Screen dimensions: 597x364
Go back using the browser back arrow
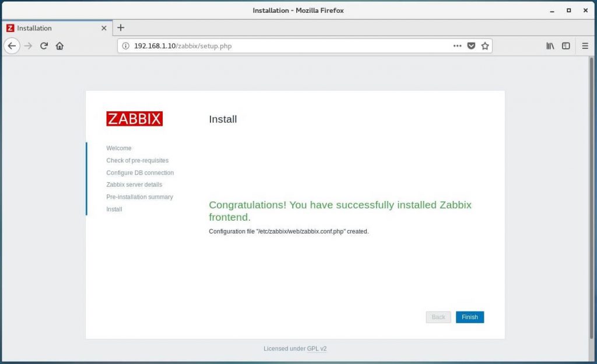click(12, 46)
